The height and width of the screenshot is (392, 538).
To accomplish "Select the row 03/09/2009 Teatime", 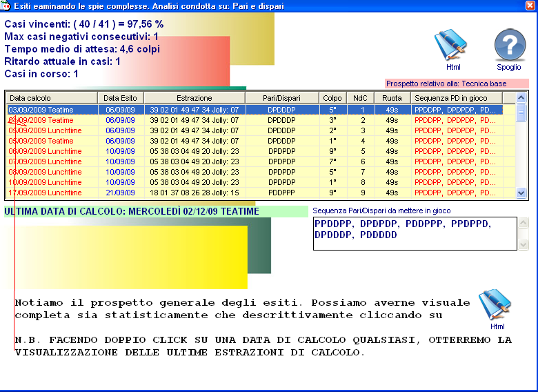I will [255, 110].
